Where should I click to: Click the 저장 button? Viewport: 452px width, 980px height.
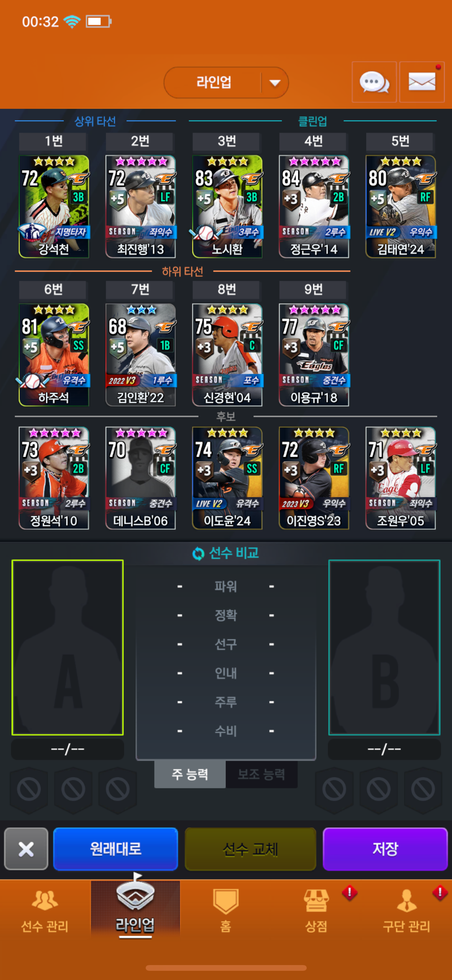[x=385, y=849]
